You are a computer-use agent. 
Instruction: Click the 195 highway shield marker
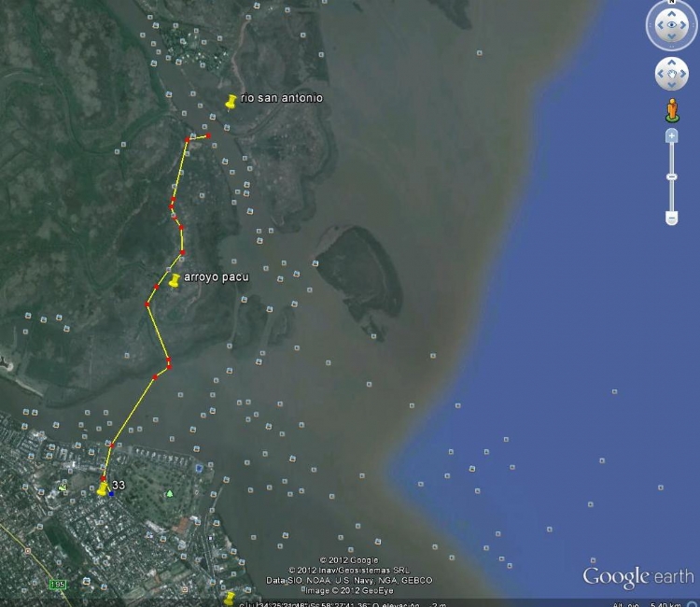coord(58,585)
